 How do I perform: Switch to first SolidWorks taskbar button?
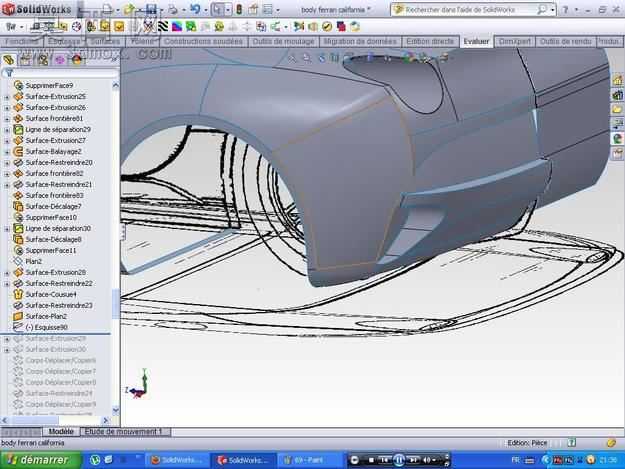(x=176, y=460)
